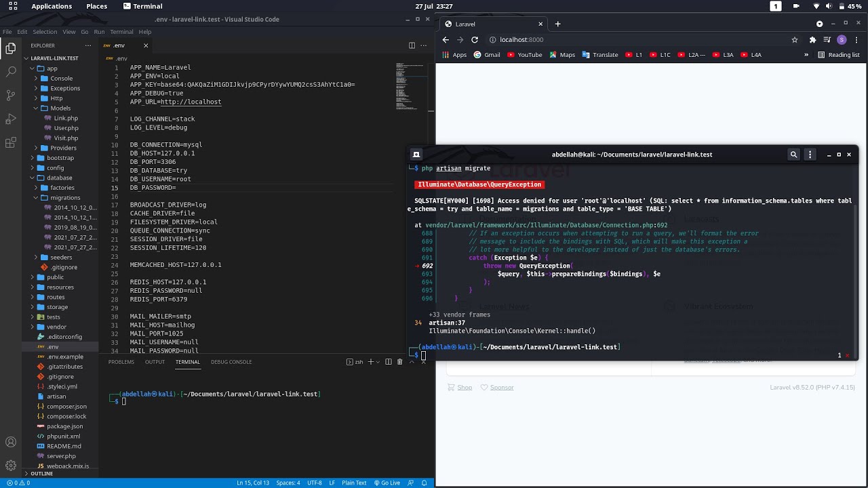Open Chrome profile avatar S
This screenshot has width=868, height=488.
pos(842,39)
